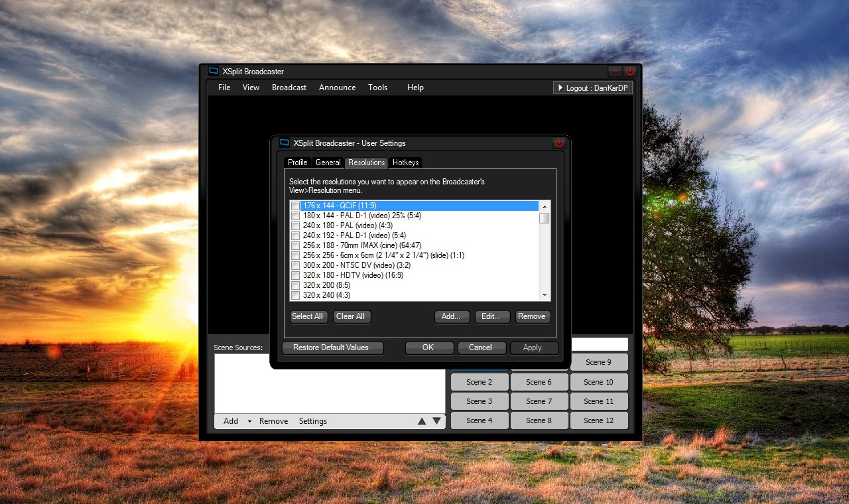Viewport: 849px width, 504px height.
Task: Click the Add... resolution button
Action: [x=451, y=316]
